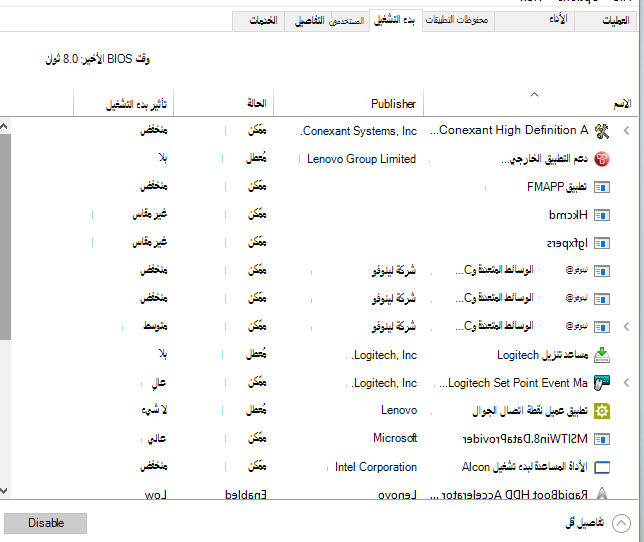The width and height of the screenshot is (644, 542).
Task: Select the تطبيق FMAPP row name
Action: (x=557, y=187)
